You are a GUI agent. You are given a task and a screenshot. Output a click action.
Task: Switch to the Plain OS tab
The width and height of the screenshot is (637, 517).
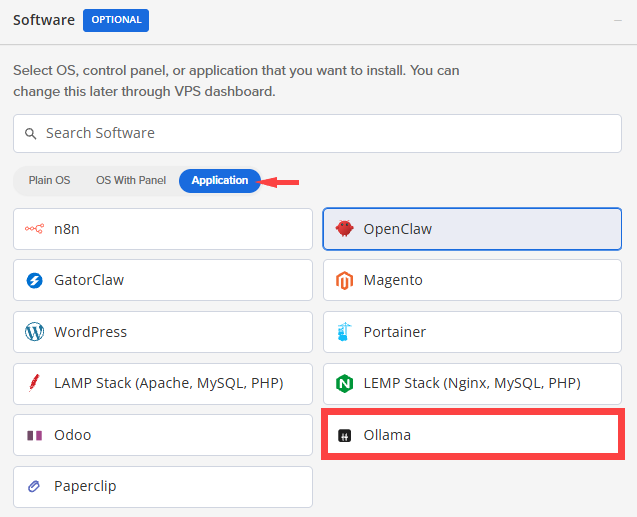[49, 181]
